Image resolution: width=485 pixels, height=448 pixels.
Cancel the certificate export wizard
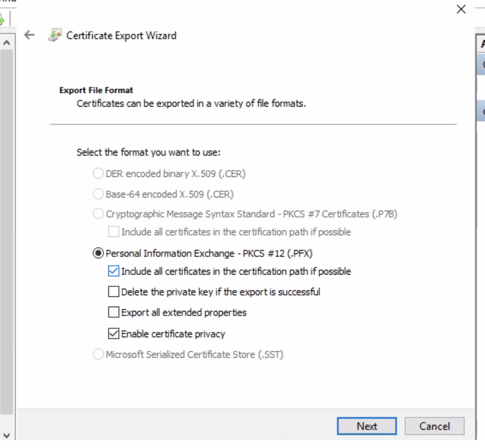click(x=434, y=426)
